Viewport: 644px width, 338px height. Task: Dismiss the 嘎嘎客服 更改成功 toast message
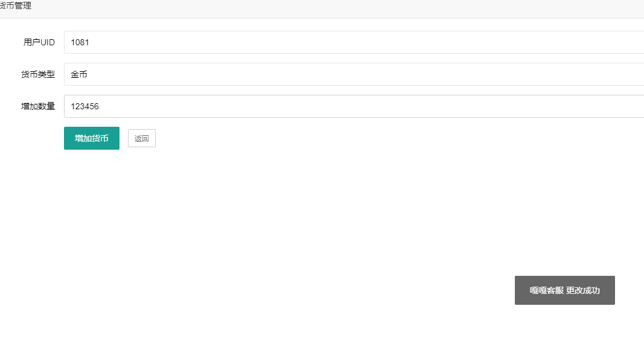click(564, 290)
